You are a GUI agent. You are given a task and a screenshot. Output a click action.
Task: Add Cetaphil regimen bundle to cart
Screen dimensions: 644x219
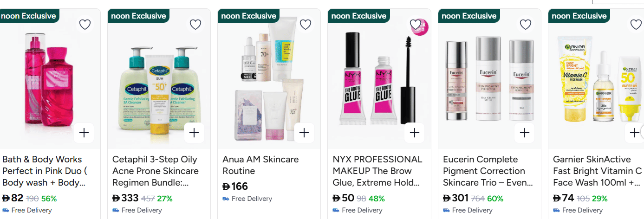pyautogui.click(x=194, y=133)
